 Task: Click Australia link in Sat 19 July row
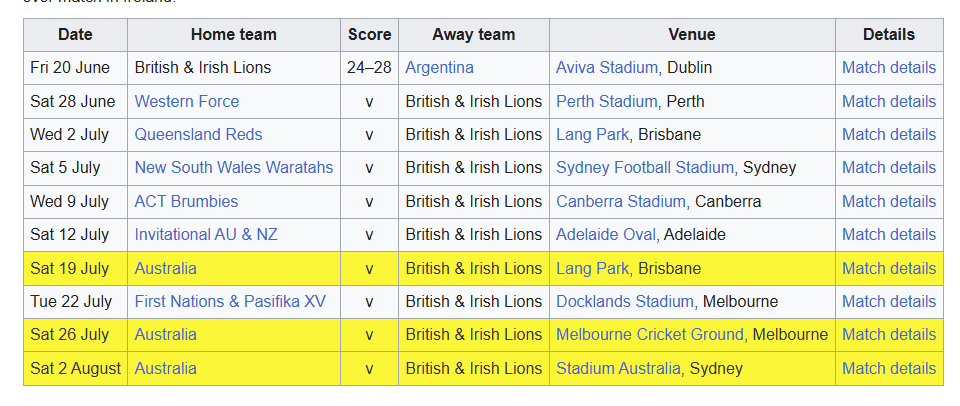pos(165,268)
